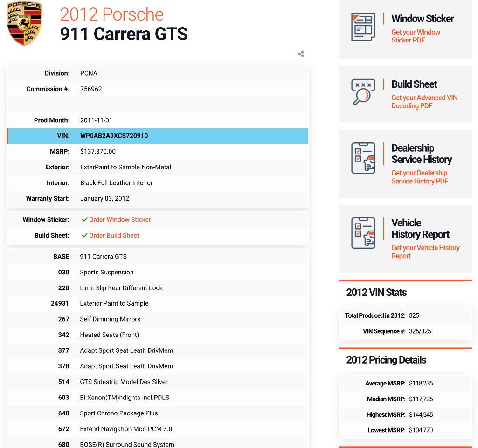Click the Porsche crest logo

coord(24,23)
